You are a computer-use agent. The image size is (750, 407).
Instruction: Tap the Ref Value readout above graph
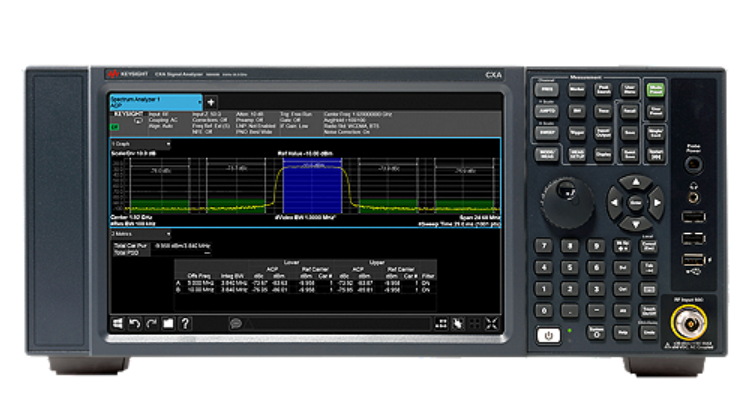point(305,154)
